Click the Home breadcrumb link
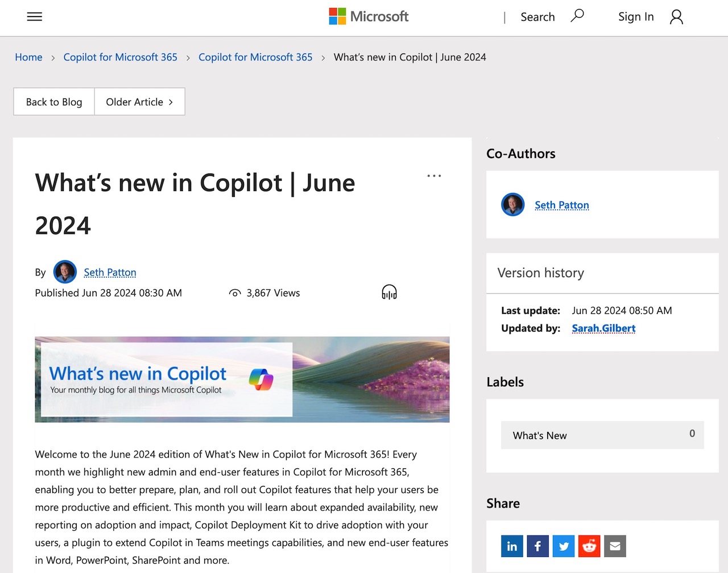 tap(28, 57)
